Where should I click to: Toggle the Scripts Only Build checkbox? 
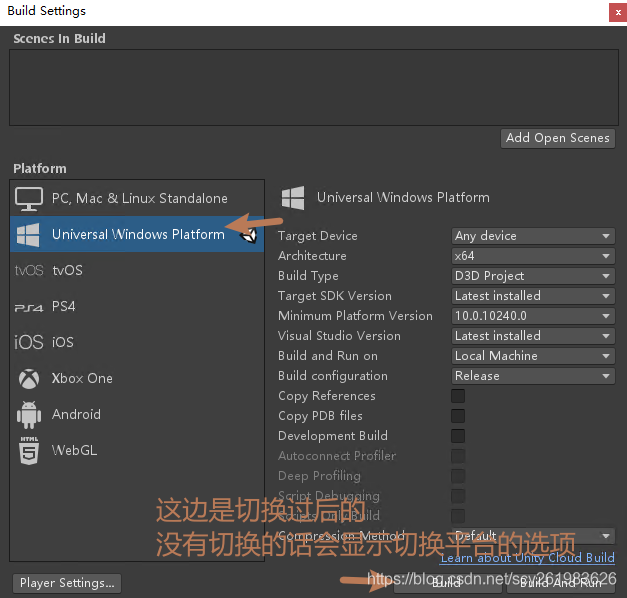tap(458, 516)
